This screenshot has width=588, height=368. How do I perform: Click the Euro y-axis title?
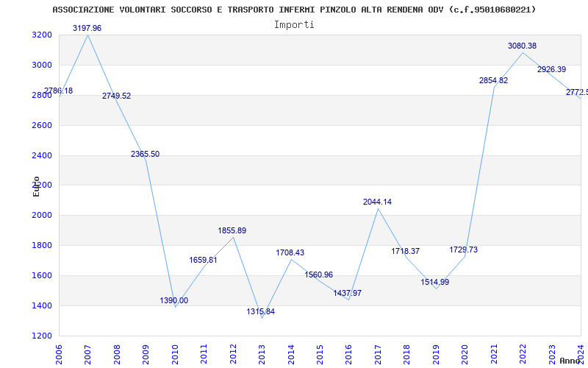tap(36, 186)
